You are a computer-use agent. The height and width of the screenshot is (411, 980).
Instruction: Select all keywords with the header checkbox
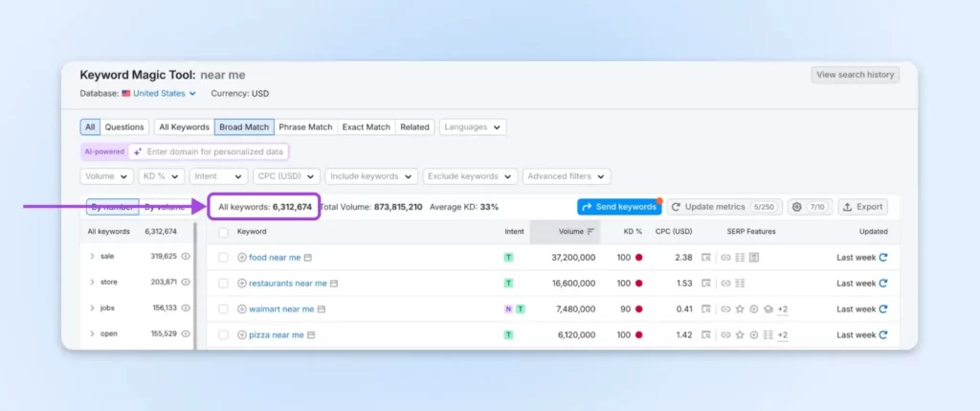point(223,232)
